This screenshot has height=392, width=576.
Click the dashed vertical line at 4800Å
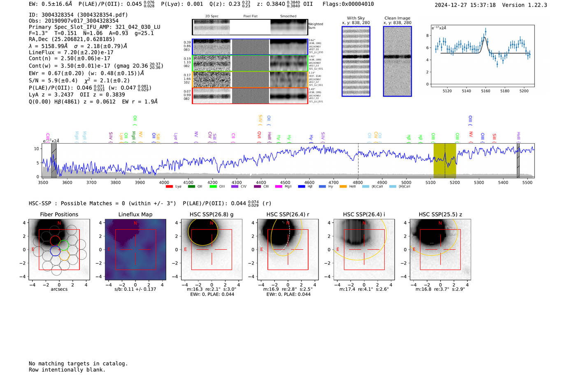click(358, 160)
